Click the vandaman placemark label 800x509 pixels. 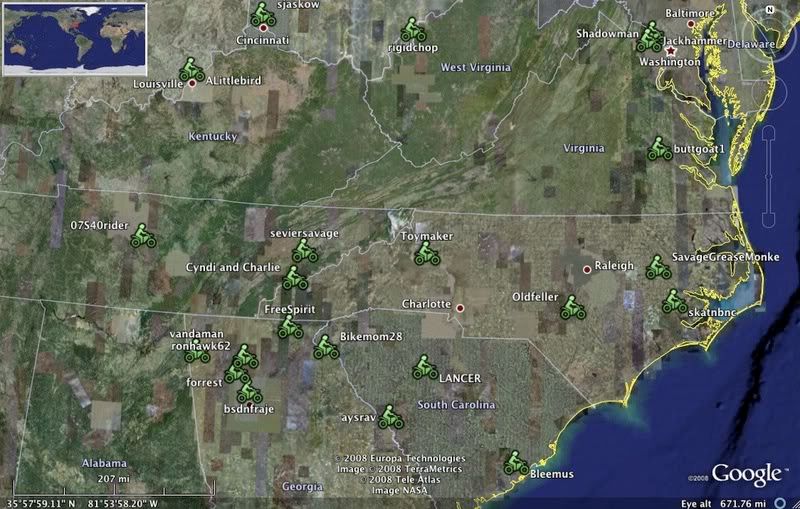(196, 334)
